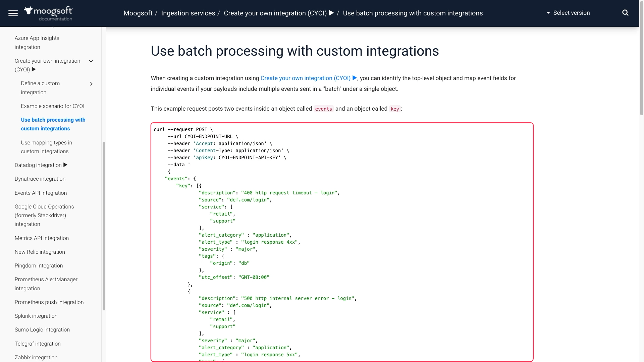Open Events API integration page

tap(41, 193)
